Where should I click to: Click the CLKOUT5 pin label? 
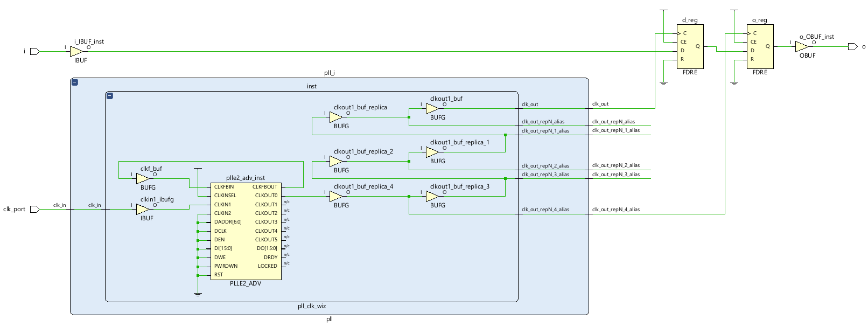point(266,240)
